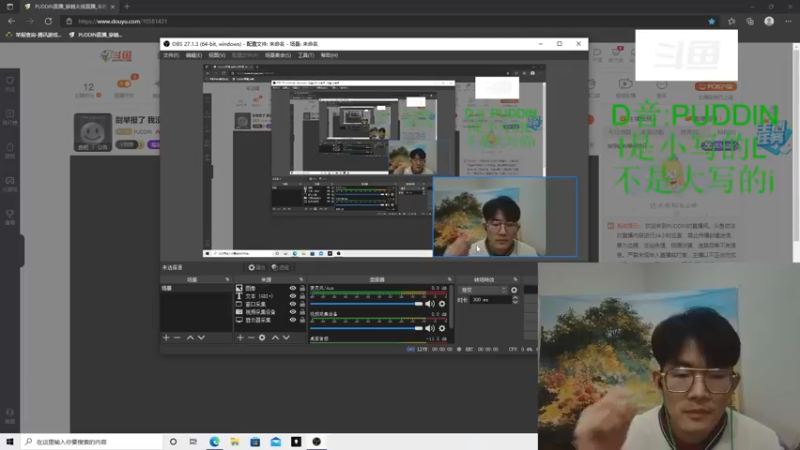Decrease transition duration with stepper down arrow
The height and width of the screenshot is (450, 800).
coord(515,302)
